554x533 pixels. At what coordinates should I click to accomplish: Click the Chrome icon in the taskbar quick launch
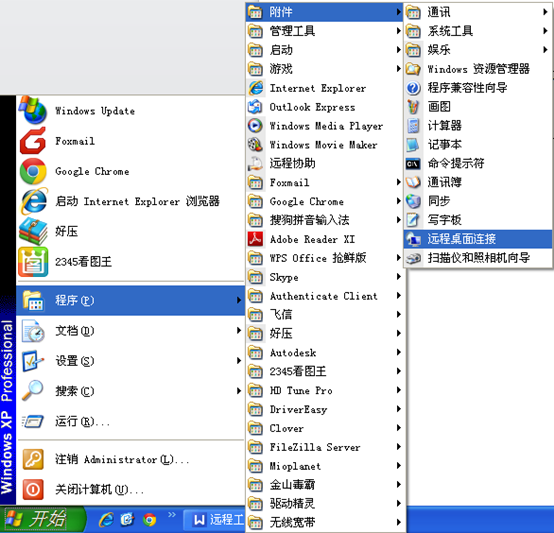(149, 520)
